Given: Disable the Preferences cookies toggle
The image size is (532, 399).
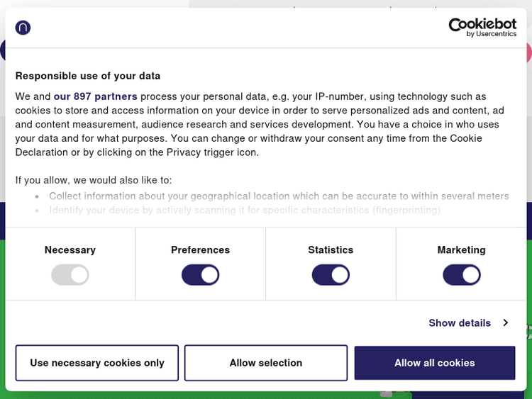Looking at the screenshot, I should point(200,275).
